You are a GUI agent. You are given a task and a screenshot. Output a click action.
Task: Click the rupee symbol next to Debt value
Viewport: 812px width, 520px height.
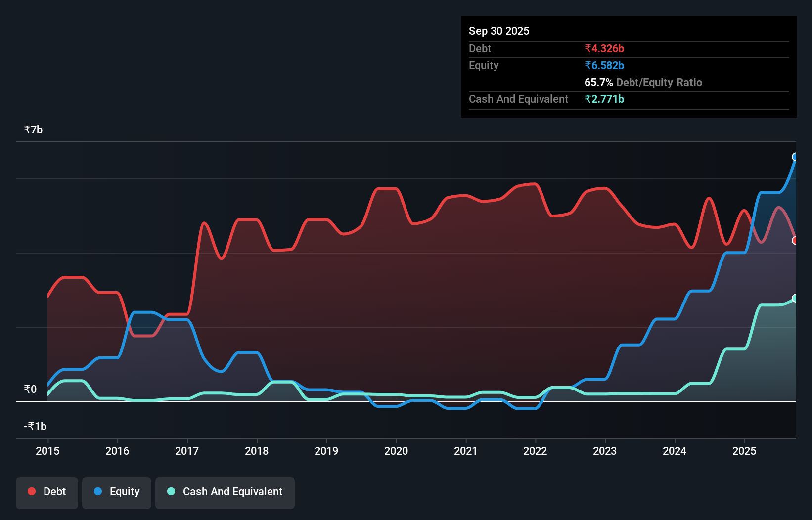point(587,48)
